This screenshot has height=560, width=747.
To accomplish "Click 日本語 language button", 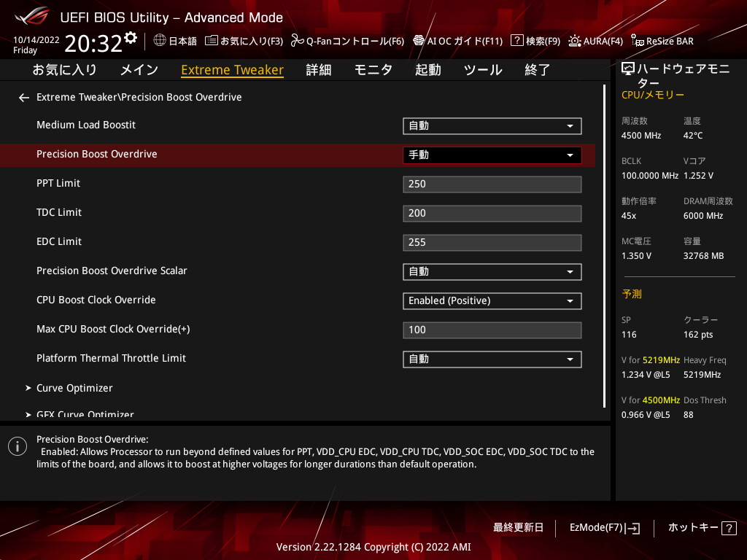I will tap(183, 41).
